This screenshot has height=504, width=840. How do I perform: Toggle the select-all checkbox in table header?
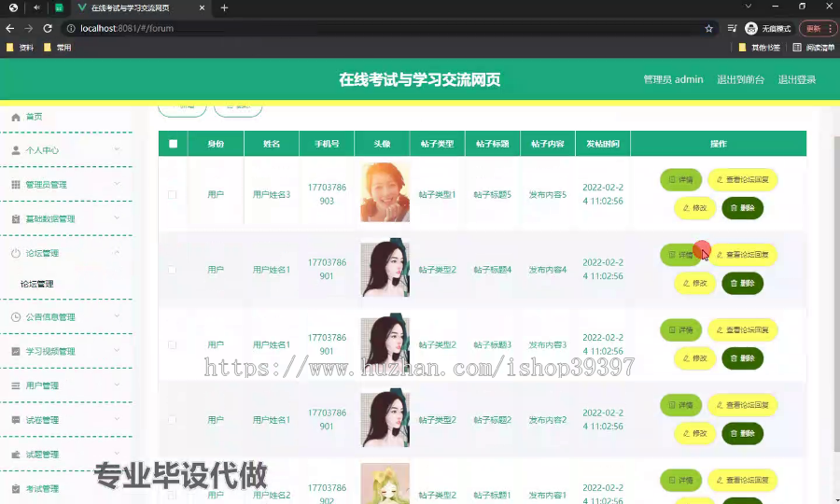click(173, 144)
